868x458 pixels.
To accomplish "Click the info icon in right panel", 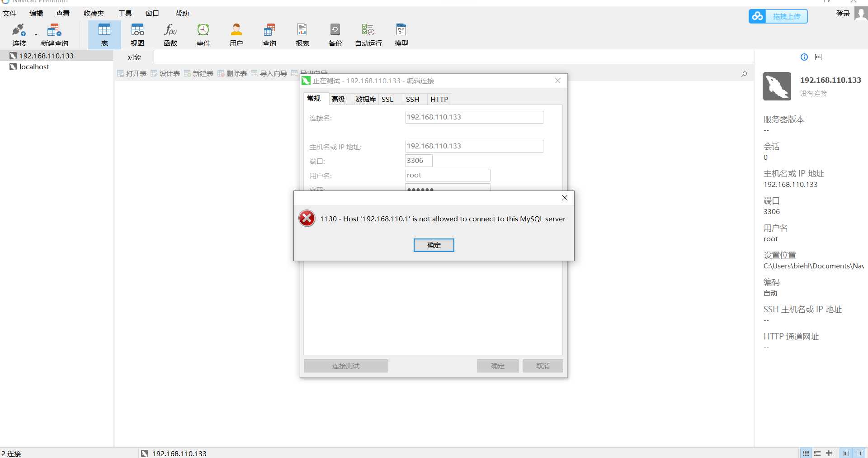I will [804, 57].
